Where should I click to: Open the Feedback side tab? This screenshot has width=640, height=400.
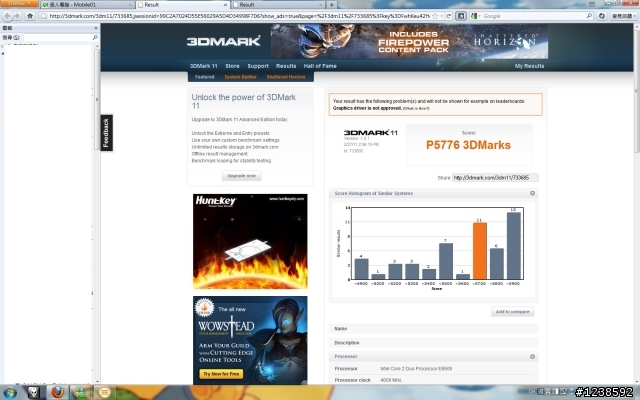(x=106, y=133)
